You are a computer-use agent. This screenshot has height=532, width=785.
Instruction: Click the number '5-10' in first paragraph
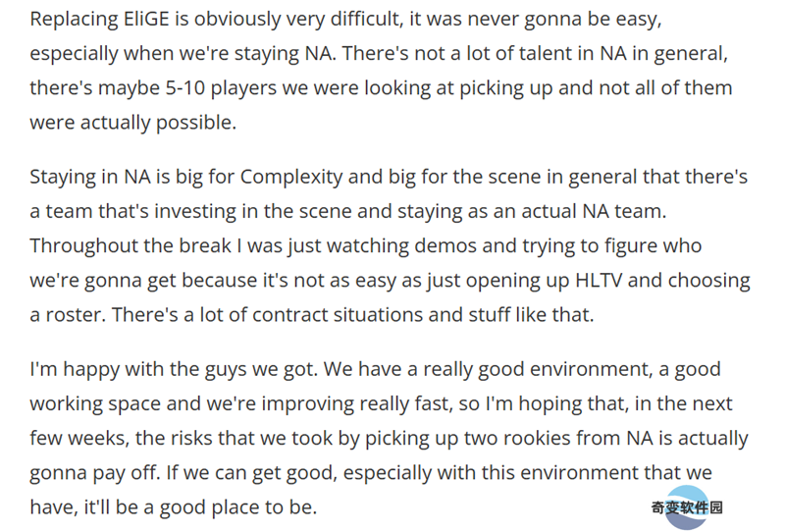pos(185,88)
